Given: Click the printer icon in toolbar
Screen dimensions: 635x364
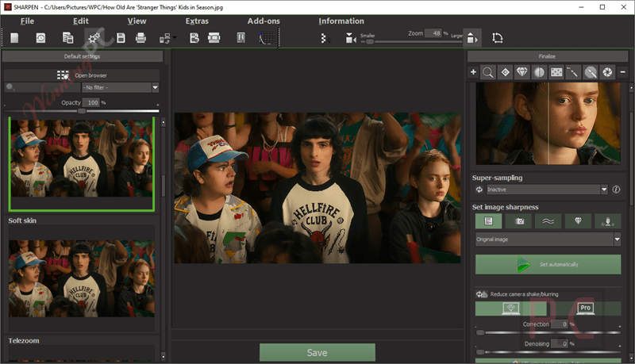Looking at the screenshot, I should (140, 38).
